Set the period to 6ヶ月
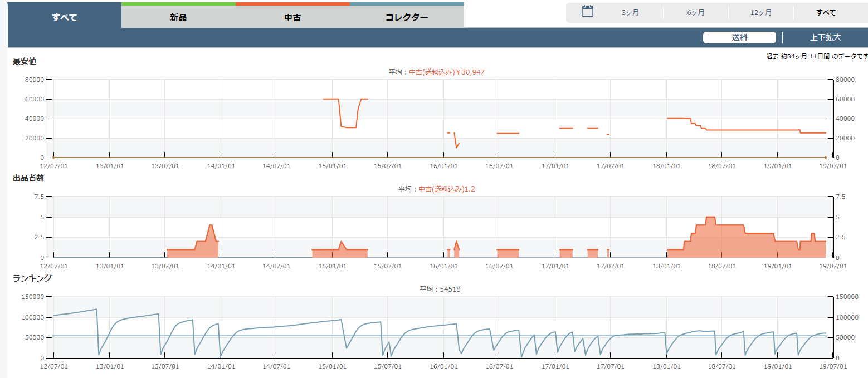Screen dimensions: 868x378 coord(695,12)
